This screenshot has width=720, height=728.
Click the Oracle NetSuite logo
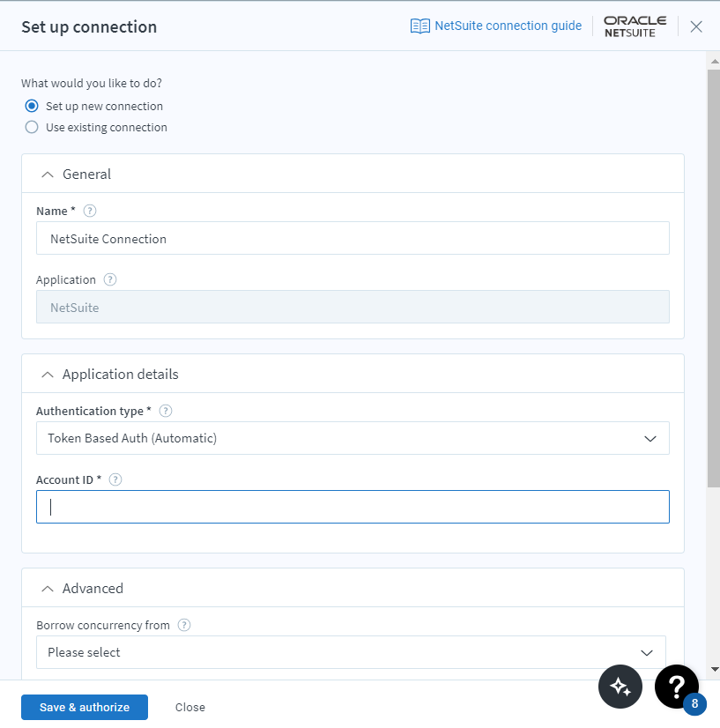[634, 26]
